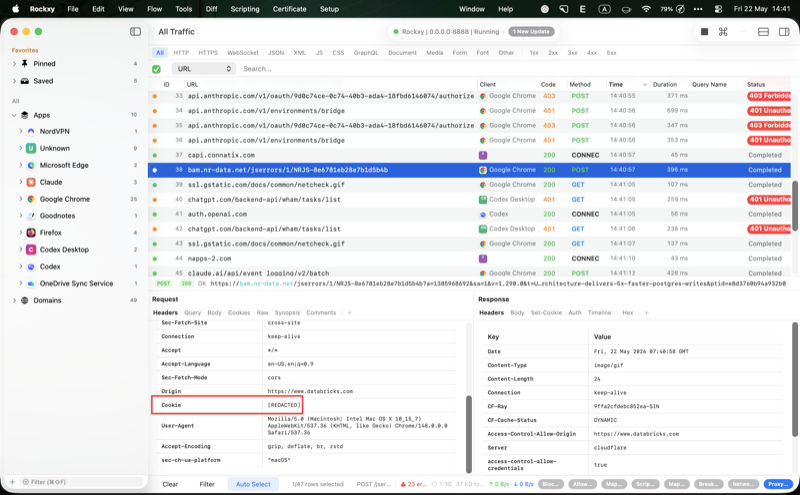This screenshot has width=800, height=495.
Task: Expand the Firefox app node
Action: coord(21,233)
